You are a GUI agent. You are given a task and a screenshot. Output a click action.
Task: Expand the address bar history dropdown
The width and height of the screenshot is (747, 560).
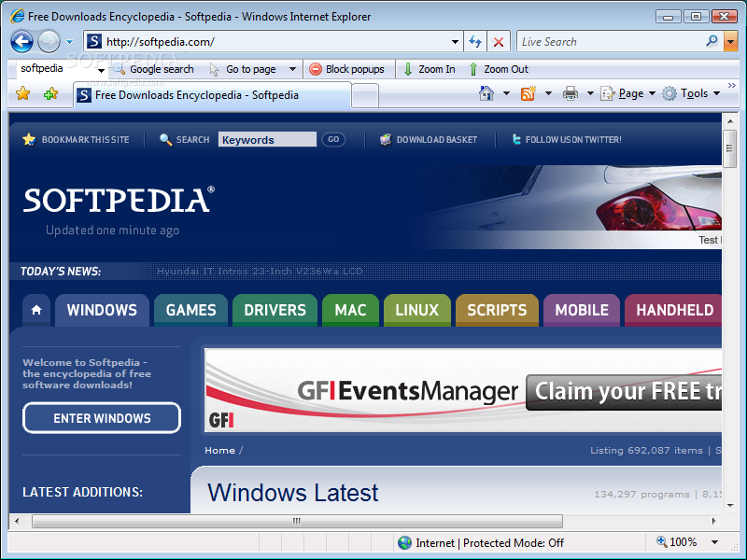[x=455, y=42]
